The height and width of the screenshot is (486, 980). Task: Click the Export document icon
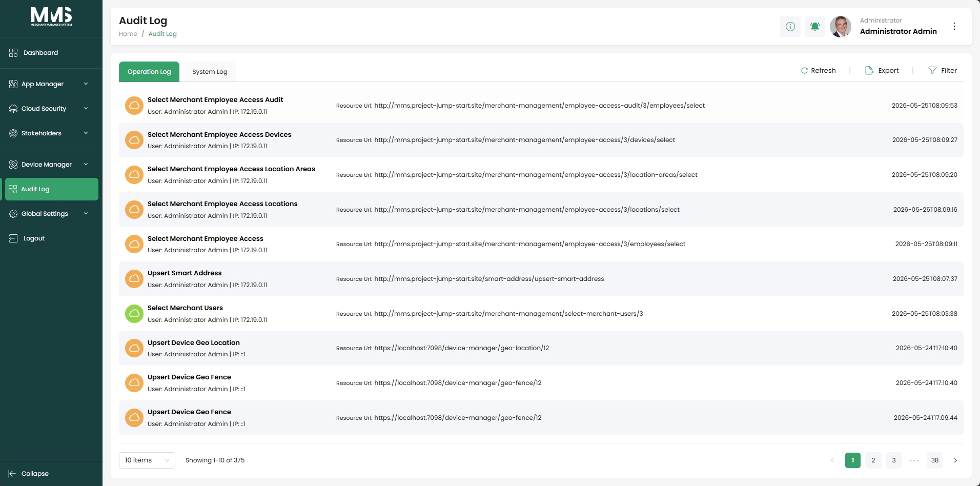point(869,71)
